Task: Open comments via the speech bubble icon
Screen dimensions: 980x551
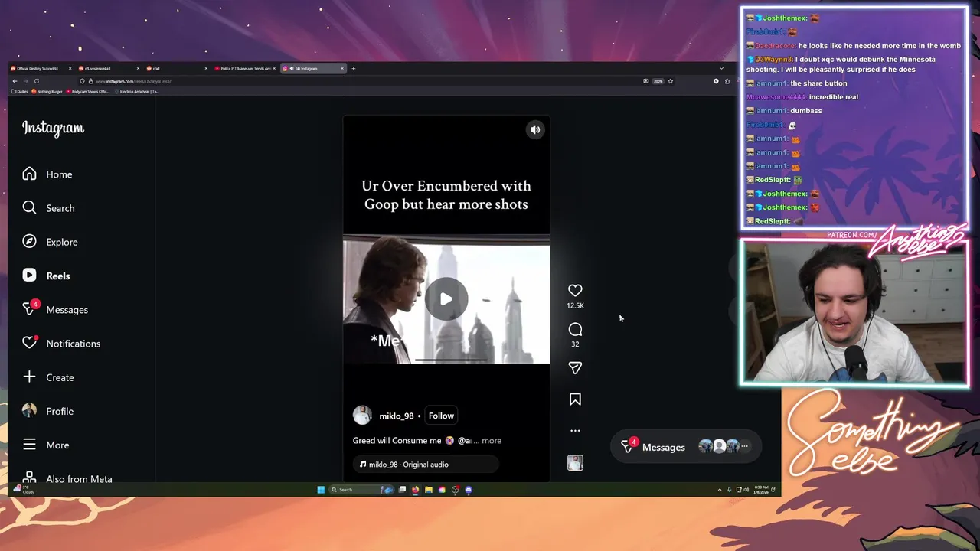Action: [x=575, y=329]
